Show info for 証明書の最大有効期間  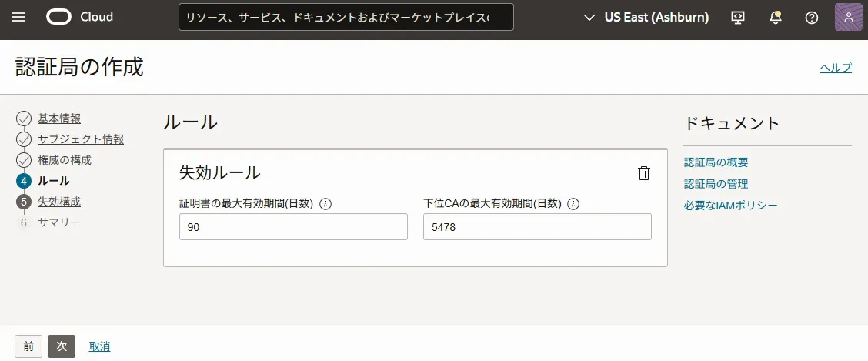[325, 204]
